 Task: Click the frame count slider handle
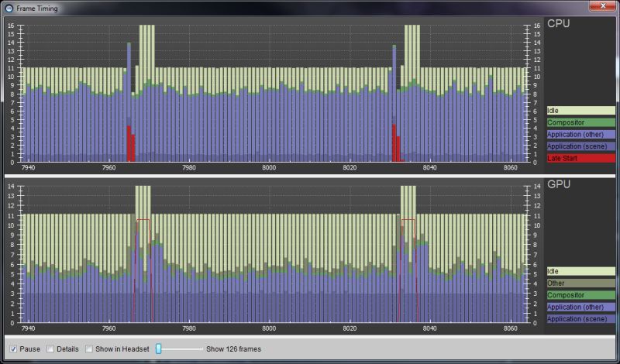[x=159, y=349]
